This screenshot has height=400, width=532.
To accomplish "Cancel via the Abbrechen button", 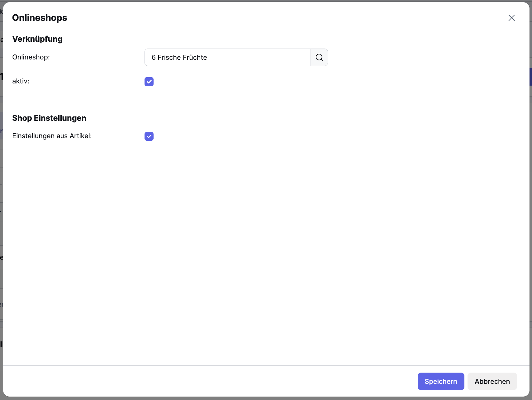I will point(492,381).
